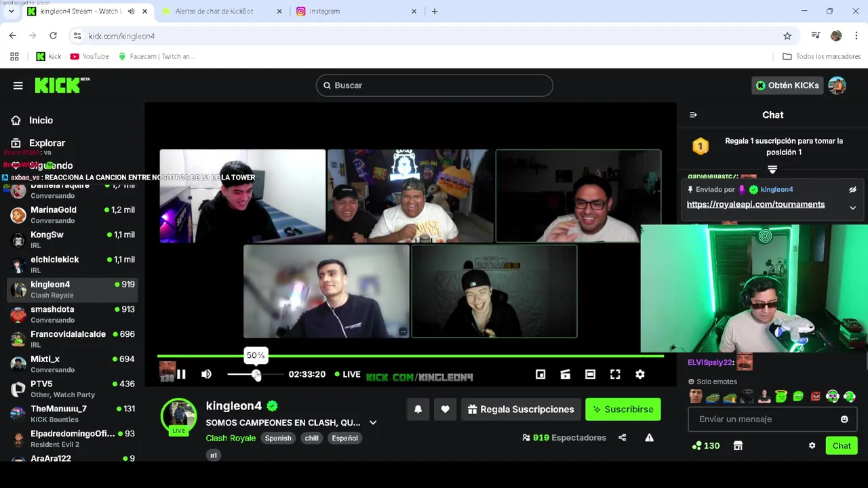Screen dimensions: 868x488
Task: Switch to Alertas de chat de KickBot tab
Action: click(x=222, y=12)
